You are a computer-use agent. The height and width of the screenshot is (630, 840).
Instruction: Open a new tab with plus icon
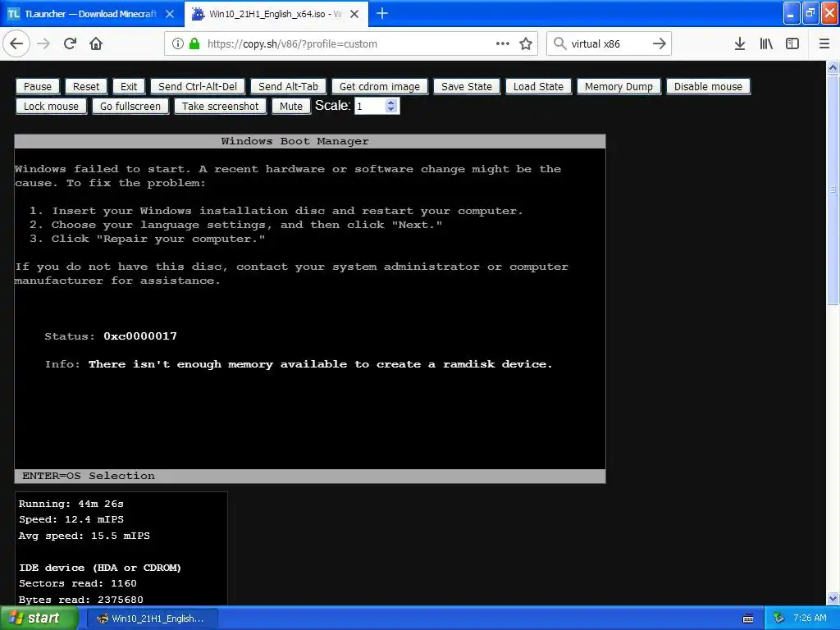pyautogui.click(x=382, y=13)
